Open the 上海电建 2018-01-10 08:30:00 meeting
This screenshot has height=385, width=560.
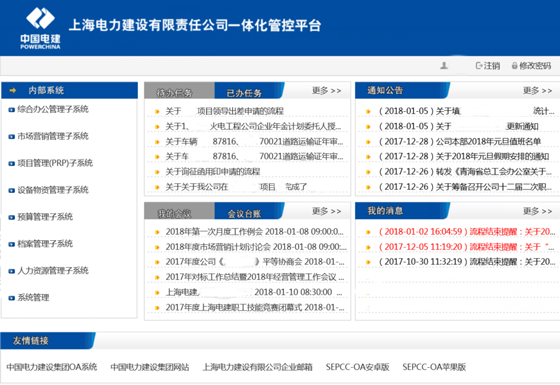(254, 292)
